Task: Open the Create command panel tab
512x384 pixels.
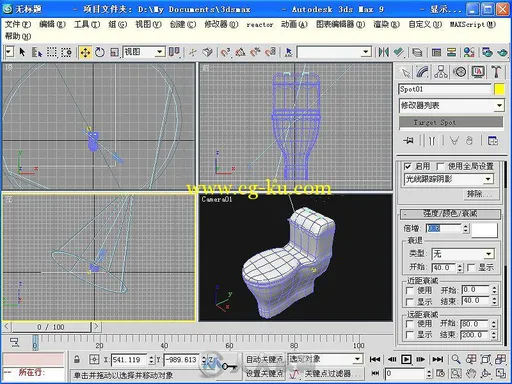Action: click(x=406, y=72)
